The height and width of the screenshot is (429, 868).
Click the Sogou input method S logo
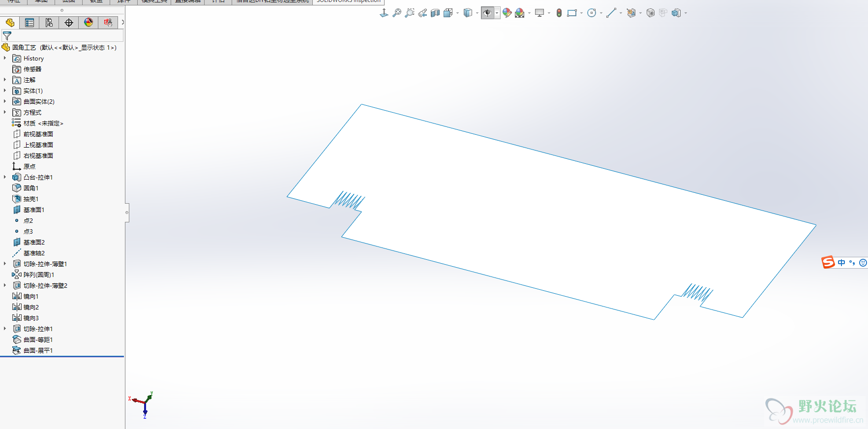(x=828, y=262)
